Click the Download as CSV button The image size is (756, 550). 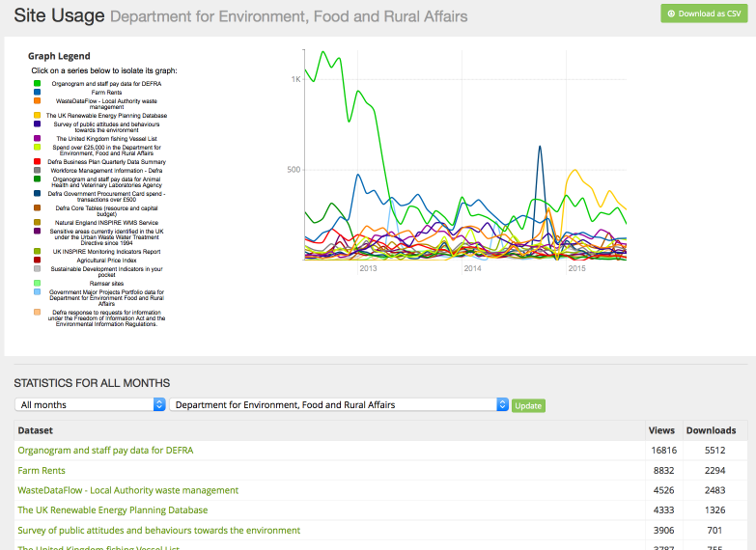coord(704,14)
